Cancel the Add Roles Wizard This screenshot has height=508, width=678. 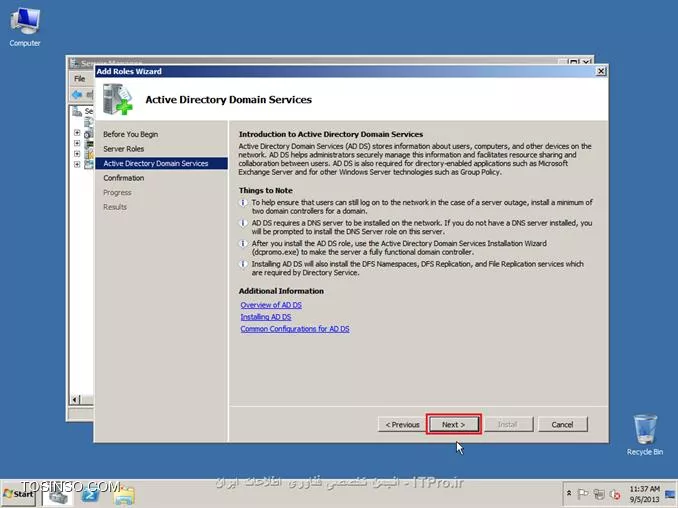click(x=563, y=425)
